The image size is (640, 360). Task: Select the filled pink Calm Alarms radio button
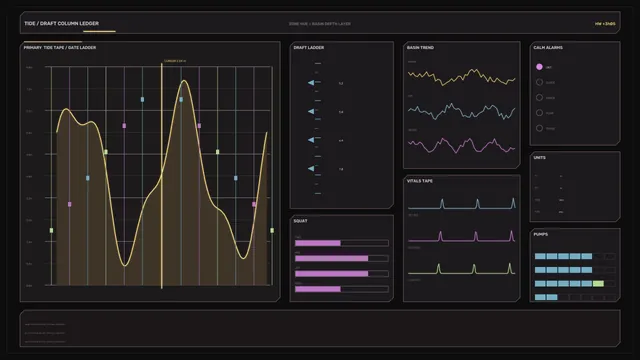point(539,67)
